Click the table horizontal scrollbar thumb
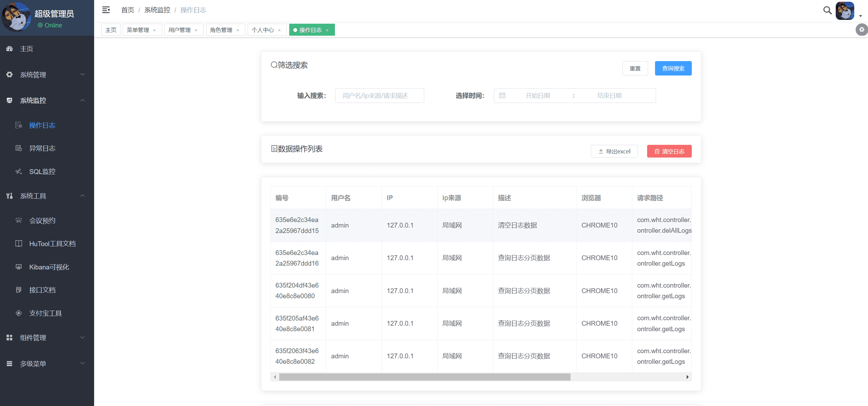This screenshot has height=406, width=868. tap(425, 377)
